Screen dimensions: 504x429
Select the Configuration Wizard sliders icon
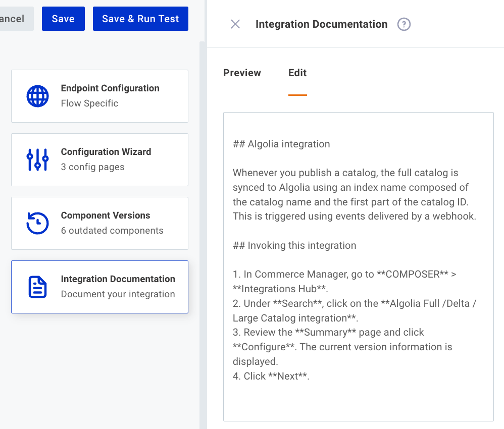pyautogui.click(x=38, y=159)
